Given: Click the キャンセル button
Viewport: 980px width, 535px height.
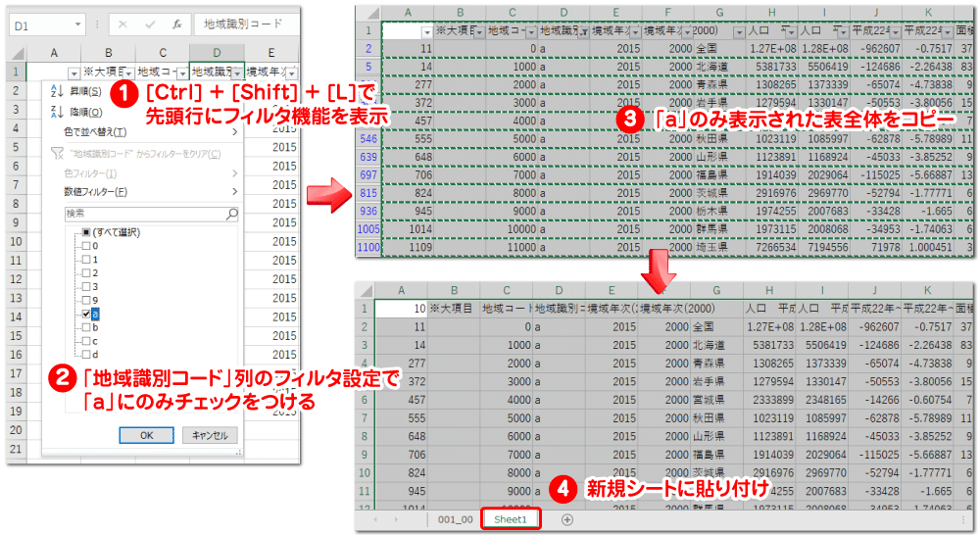Looking at the screenshot, I should pyautogui.click(x=210, y=435).
